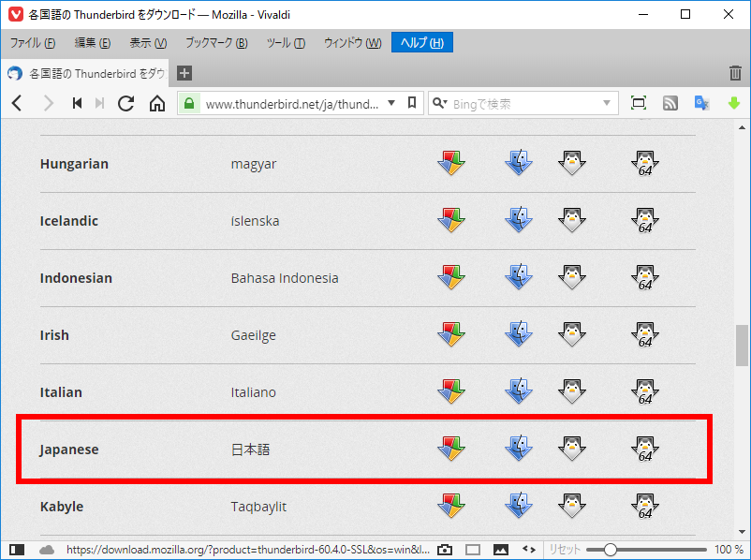
Task: Download Icelandic Linux 64-bit build
Action: pos(645,220)
